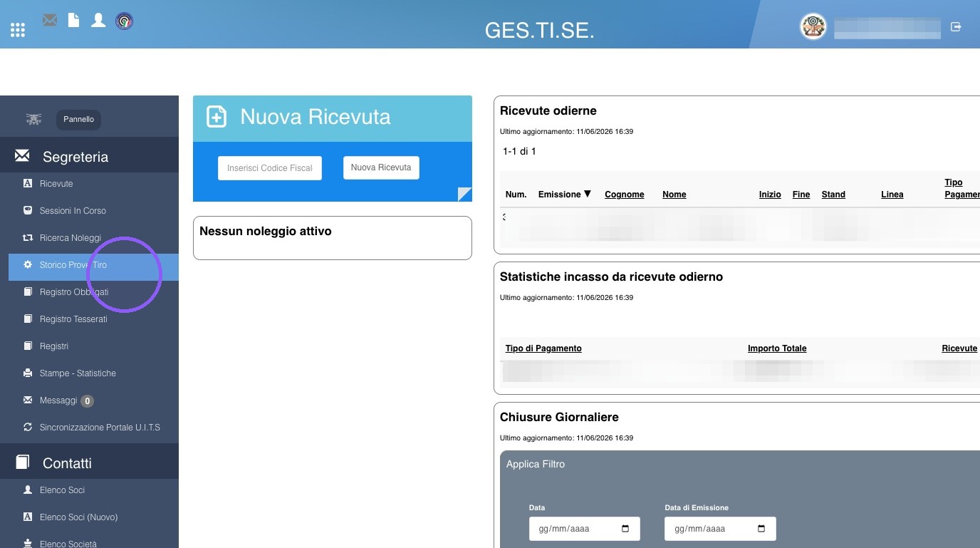
Task: Select Storico Prove Tiro menu item
Action: [x=93, y=265]
